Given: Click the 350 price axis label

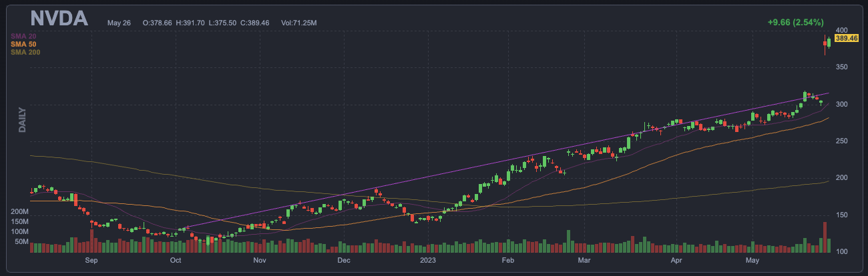Looking at the screenshot, I should pos(841,67).
